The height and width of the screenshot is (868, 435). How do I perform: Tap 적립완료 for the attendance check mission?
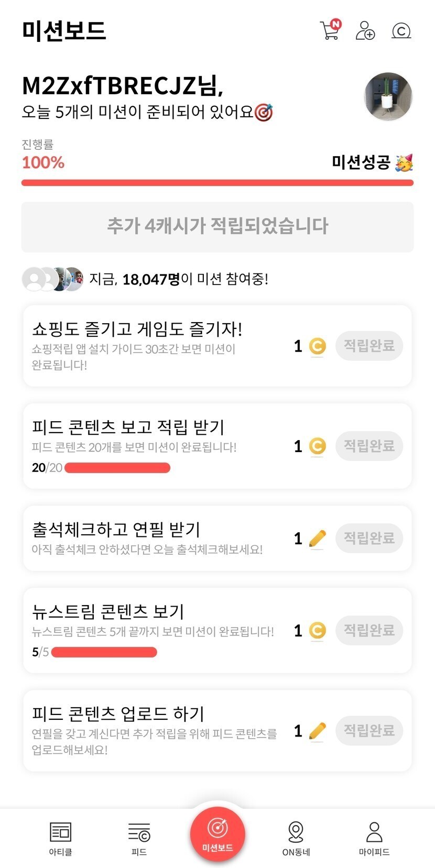(369, 538)
